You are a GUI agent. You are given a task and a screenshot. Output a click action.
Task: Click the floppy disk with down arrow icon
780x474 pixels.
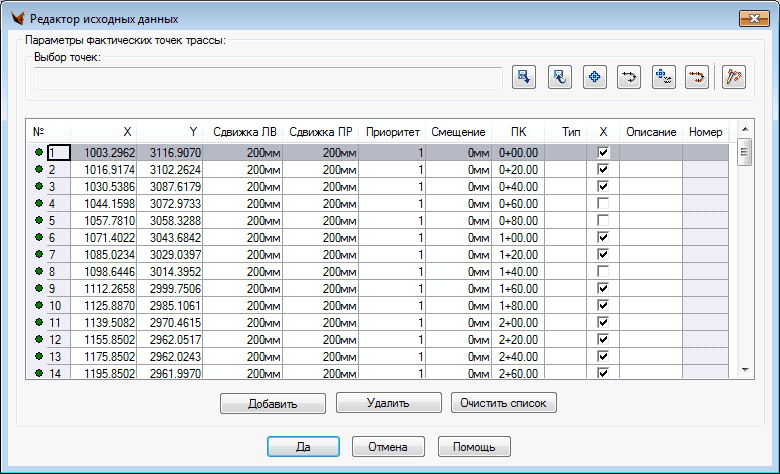point(524,78)
